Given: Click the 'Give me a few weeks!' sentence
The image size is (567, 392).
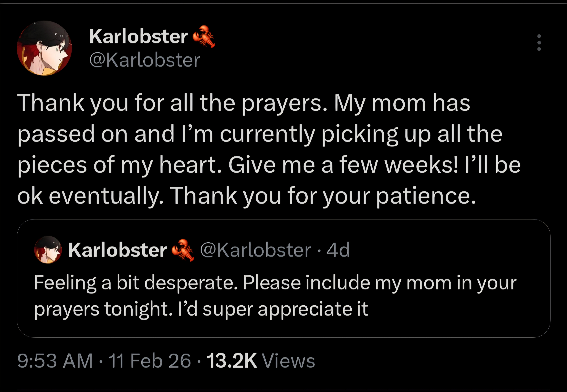Looking at the screenshot, I should point(343,165).
